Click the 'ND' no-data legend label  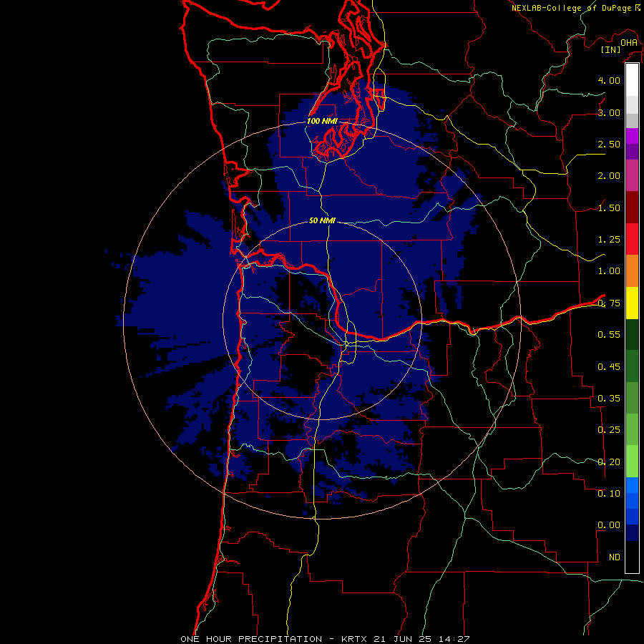pos(615,557)
